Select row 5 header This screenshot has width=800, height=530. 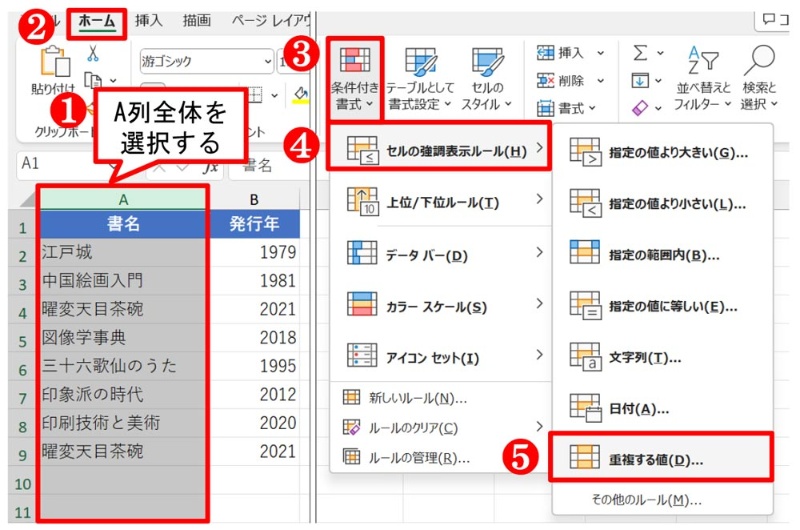tap(22, 341)
